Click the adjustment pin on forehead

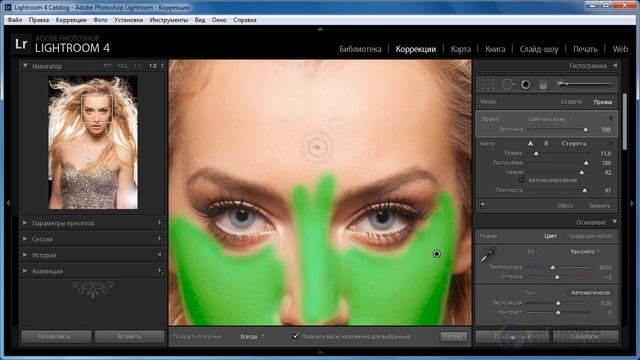317,147
